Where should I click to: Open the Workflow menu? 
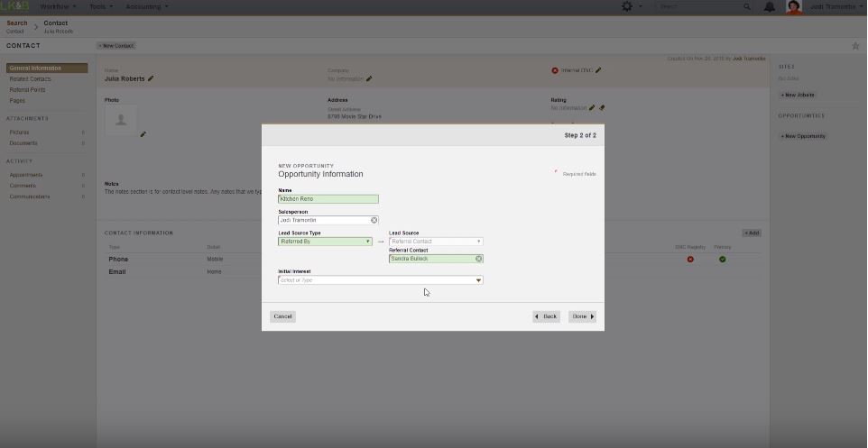[58, 6]
